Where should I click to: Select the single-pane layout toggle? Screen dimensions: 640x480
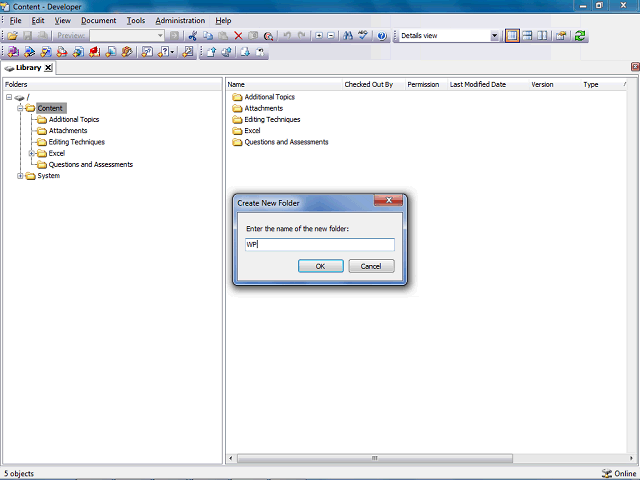pos(512,36)
